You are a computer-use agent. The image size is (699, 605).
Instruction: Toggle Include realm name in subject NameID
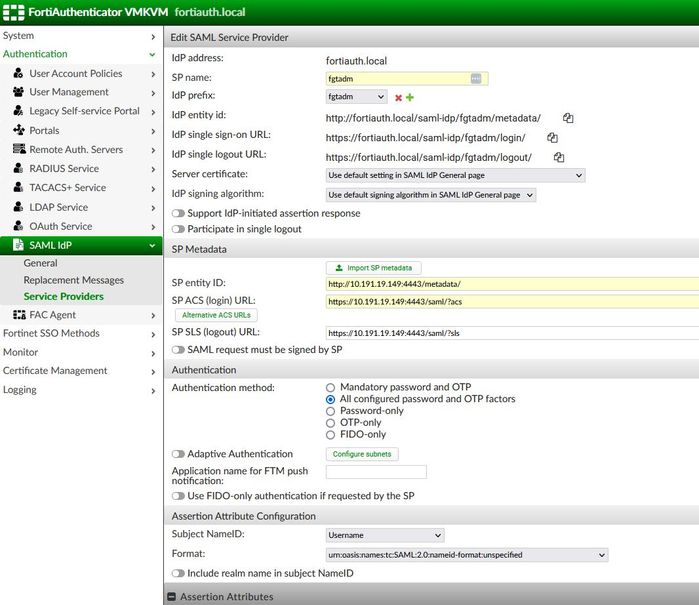click(x=178, y=573)
